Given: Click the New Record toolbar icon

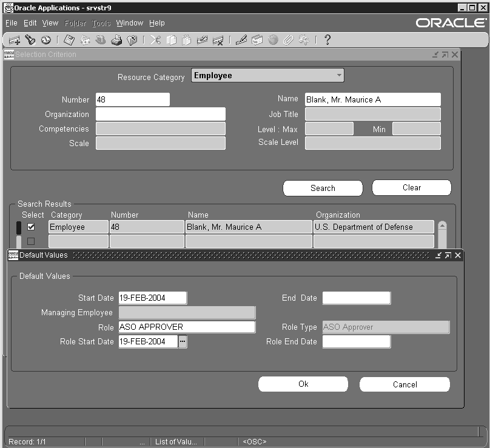Looking at the screenshot, I should click(x=14, y=40).
